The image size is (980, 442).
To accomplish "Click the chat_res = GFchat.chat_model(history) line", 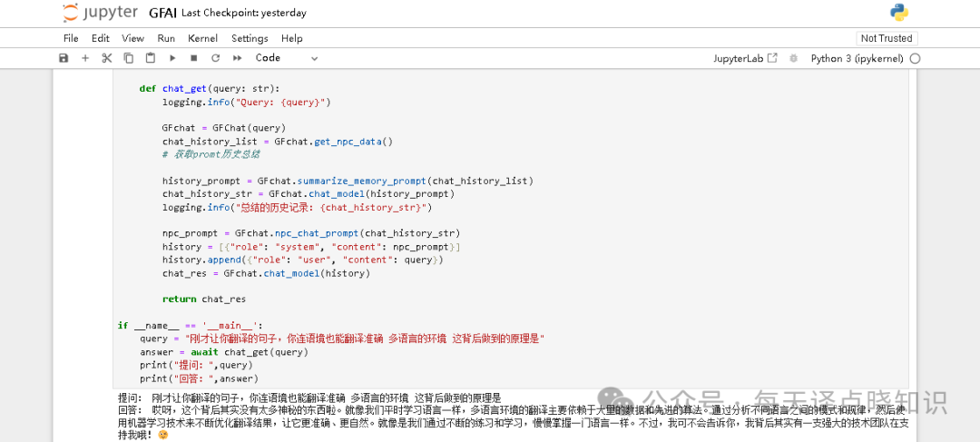I will (x=266, y=273).
